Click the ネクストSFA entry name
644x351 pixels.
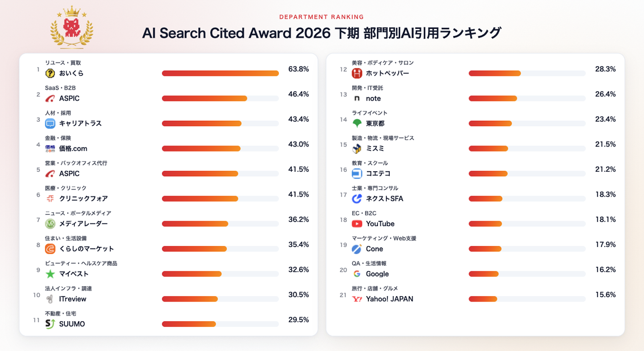click(384, 199)
